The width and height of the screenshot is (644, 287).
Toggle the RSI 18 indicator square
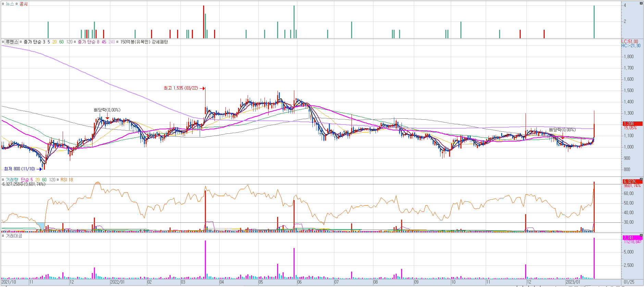[58, 180]
